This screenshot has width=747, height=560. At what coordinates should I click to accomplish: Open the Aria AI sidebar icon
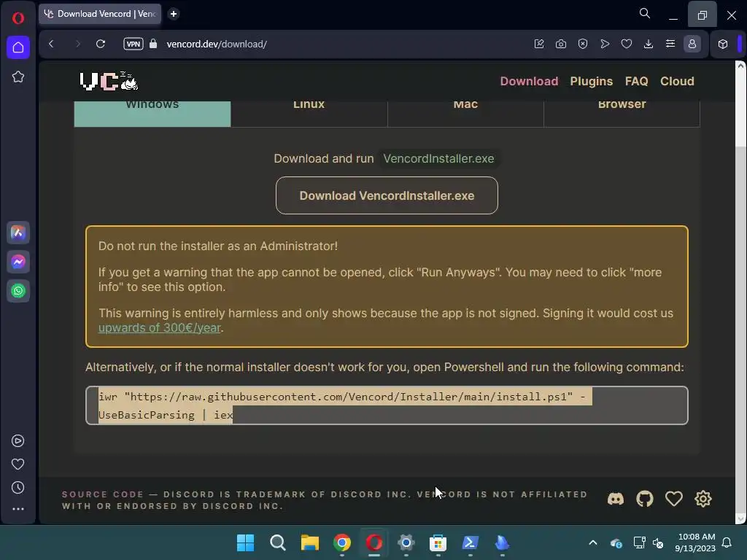coord(18,233)
